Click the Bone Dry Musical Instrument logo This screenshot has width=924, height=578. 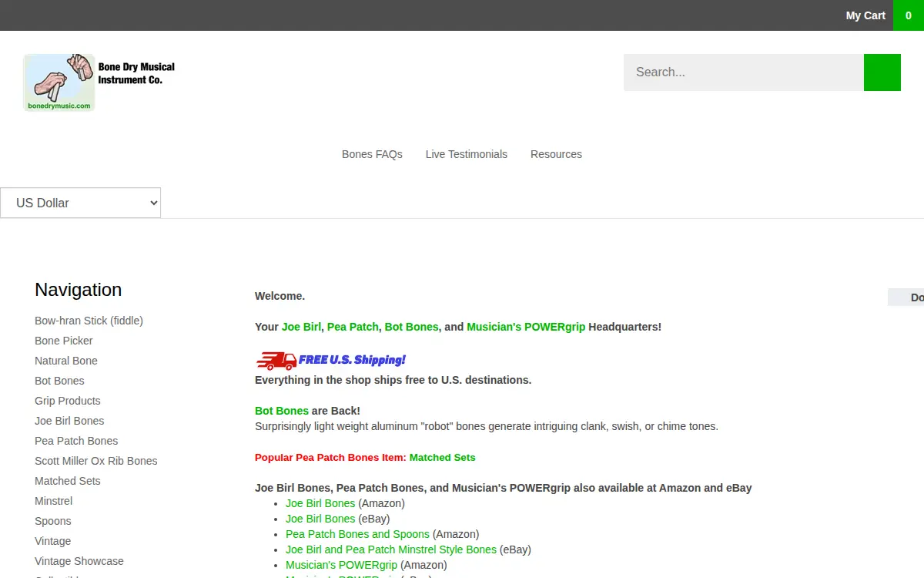pyautogui.click(x=100, y=82)
